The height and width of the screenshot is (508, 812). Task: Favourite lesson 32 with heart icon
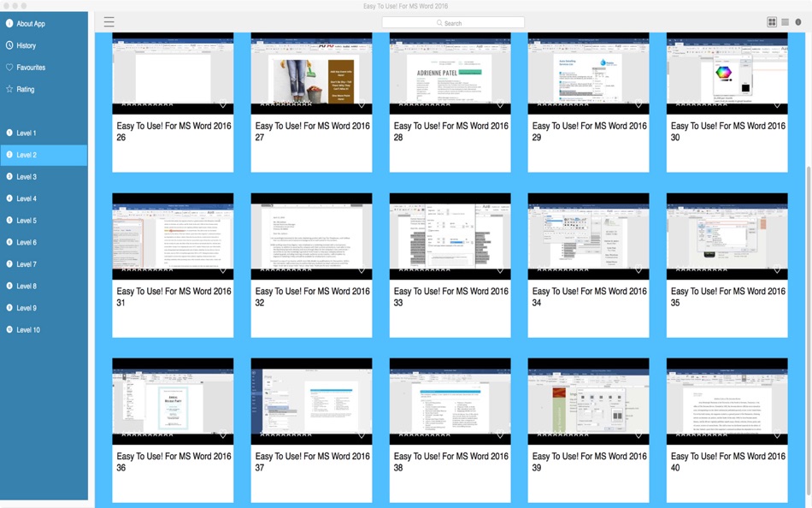pyautogui.click(x=362, y=269)
